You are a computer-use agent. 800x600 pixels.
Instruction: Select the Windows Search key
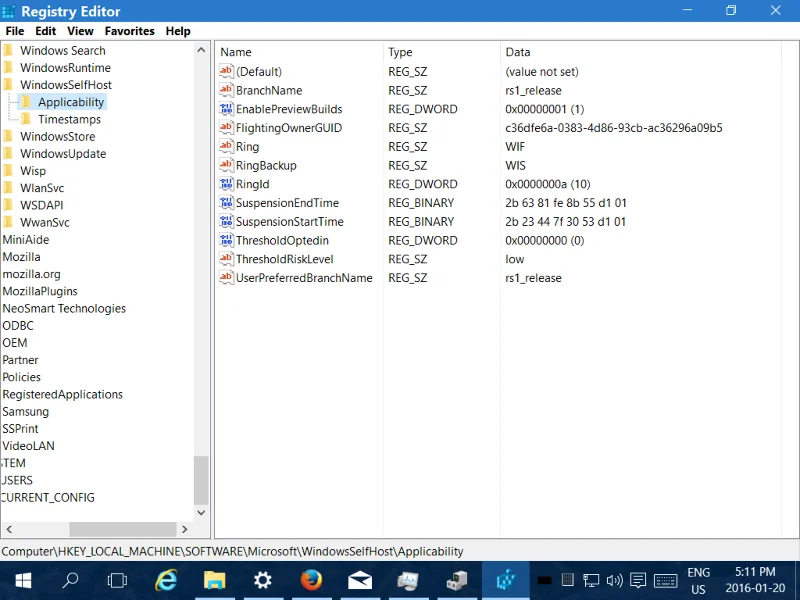[63, 51]
